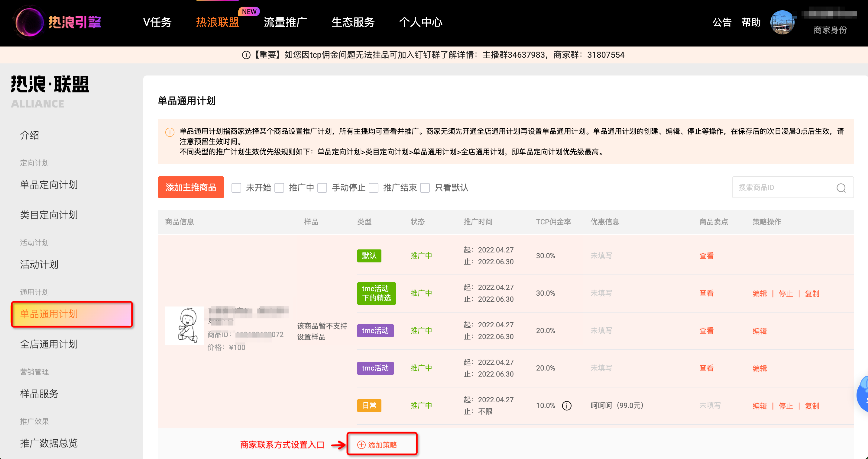868x459 pixels.
Task: Open the product thumbnail image
Action: click(184, 326)
